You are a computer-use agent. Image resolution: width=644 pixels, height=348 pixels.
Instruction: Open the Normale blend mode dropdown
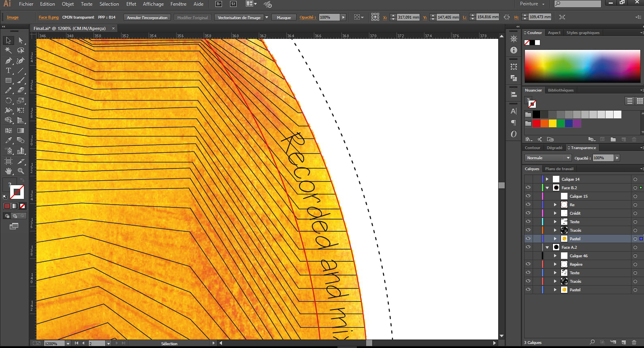(x=548, y=158)
